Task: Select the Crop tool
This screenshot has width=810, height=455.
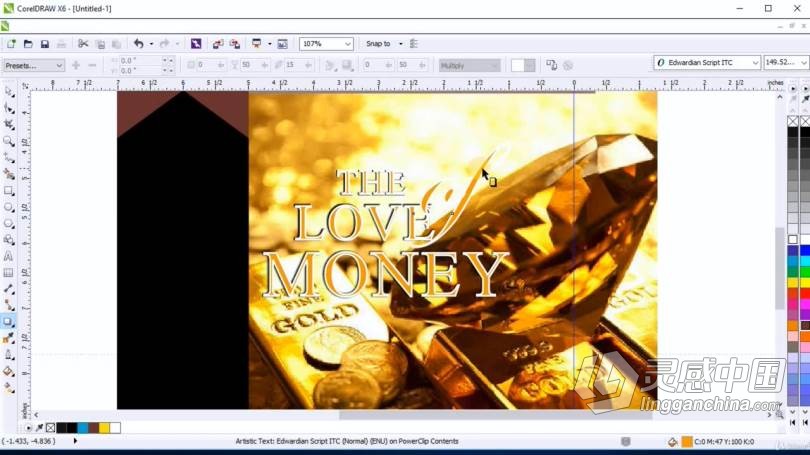Action: click(9, 124)
